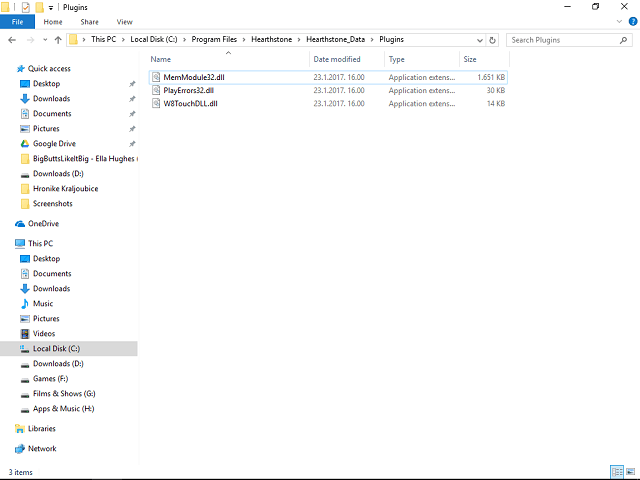The image size is (640, 480).
Task: Go up one folder level
Action: tap(58, 40)
